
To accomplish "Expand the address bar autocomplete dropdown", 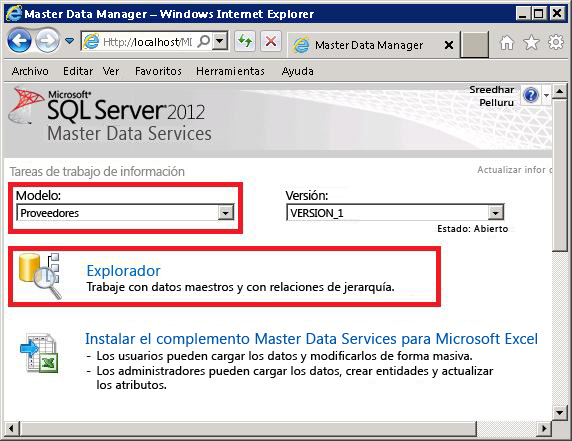I will 220,41.
